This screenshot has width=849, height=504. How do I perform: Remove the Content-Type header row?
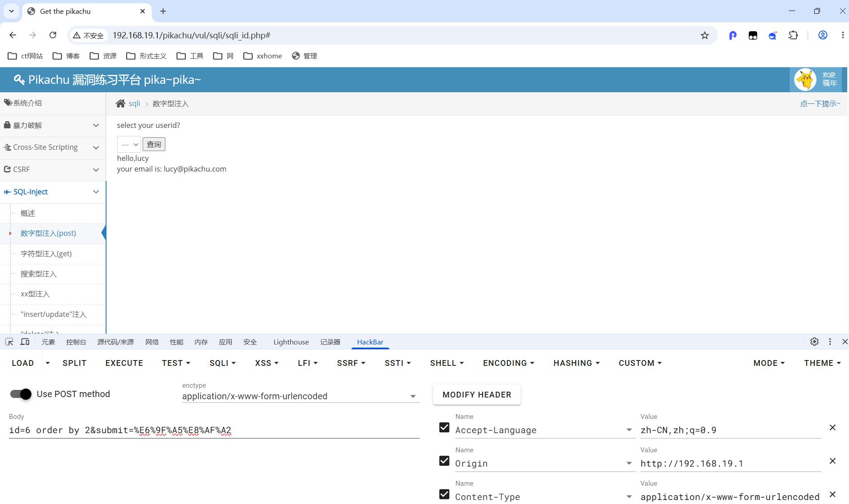[x=833, y=494]
